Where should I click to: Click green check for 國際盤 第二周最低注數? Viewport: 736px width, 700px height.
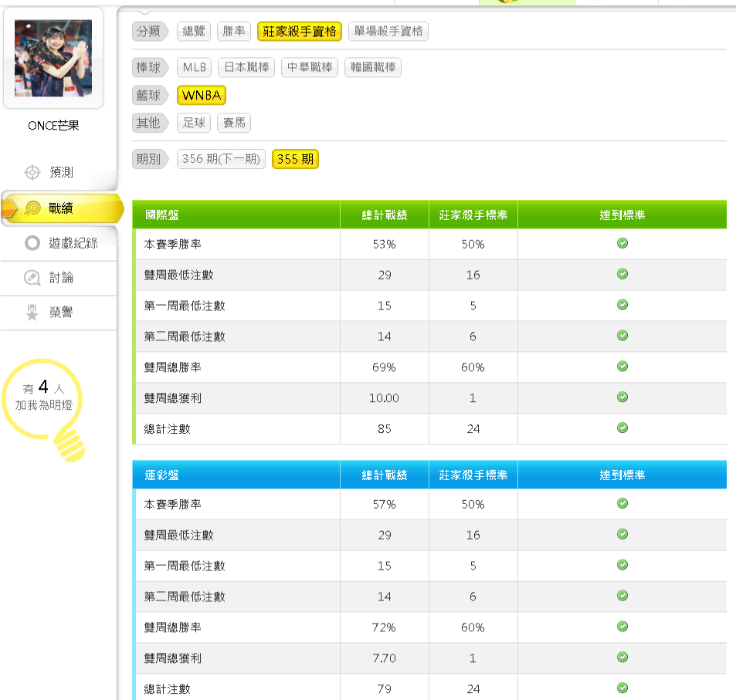[622, 336]
